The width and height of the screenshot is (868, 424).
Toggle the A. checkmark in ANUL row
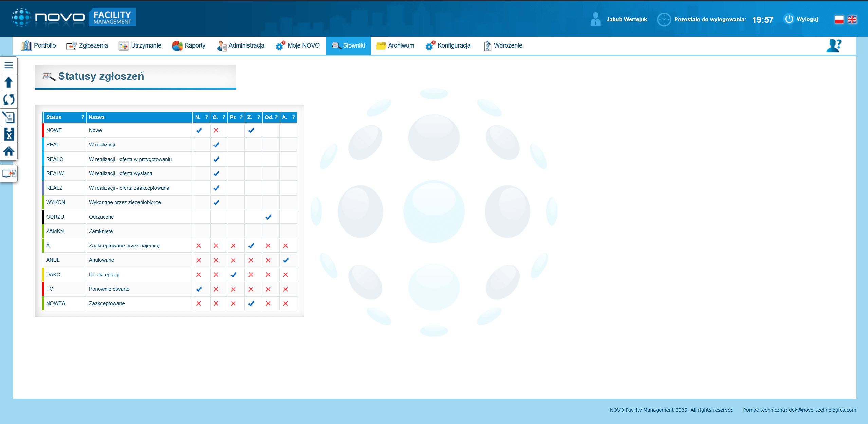[x=286, y=260]
